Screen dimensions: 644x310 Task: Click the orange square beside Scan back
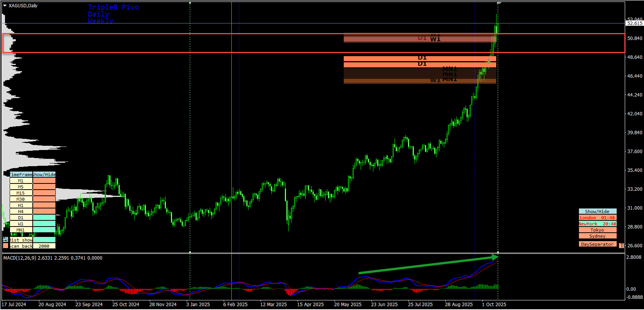pos(5,246)
